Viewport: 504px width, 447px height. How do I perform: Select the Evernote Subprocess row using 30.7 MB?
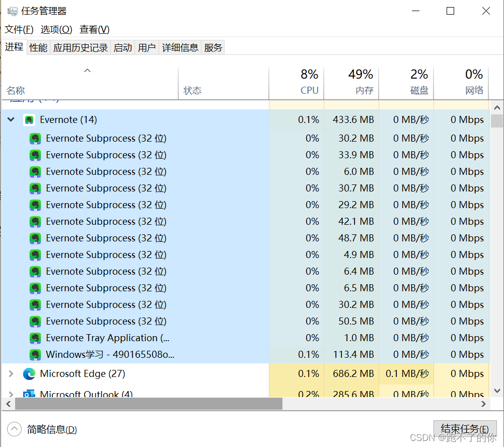point(246,188)
